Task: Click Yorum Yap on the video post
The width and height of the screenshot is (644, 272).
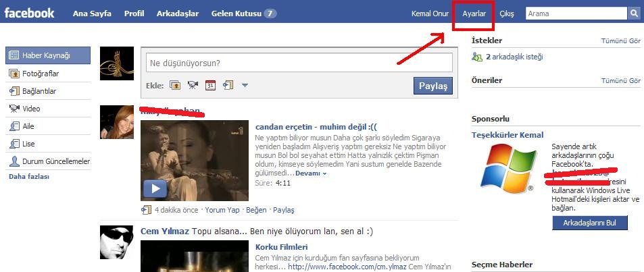Action: [222, 210]
